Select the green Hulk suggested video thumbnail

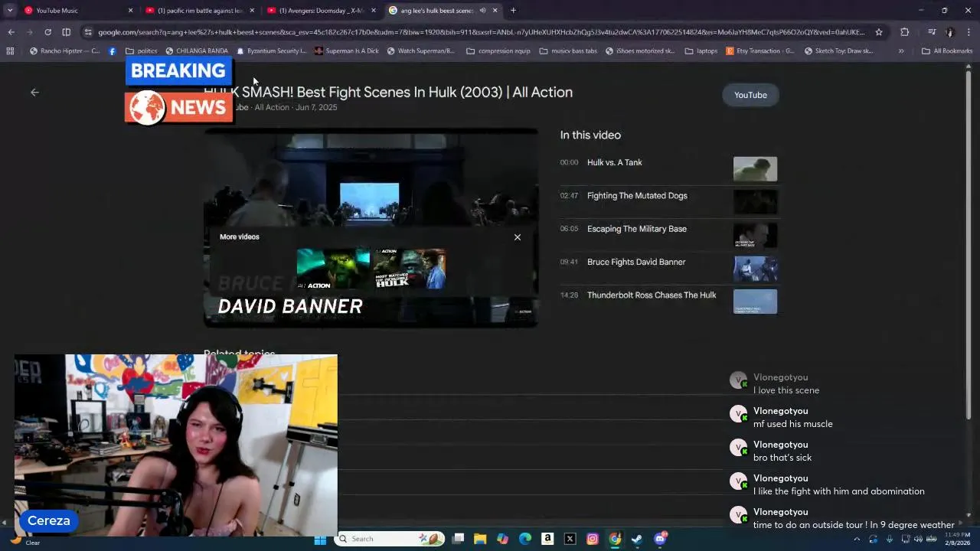tap(333, 269)
